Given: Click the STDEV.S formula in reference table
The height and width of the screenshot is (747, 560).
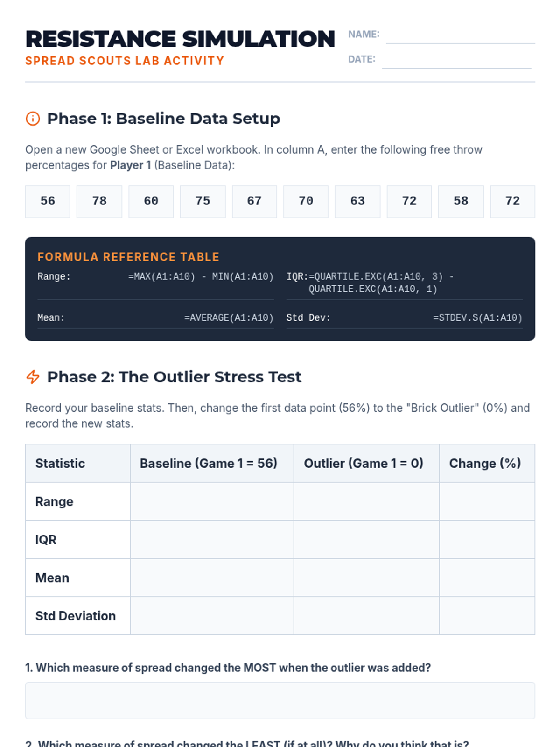Looking at the screenshot, I should click(x=477, y=318).
